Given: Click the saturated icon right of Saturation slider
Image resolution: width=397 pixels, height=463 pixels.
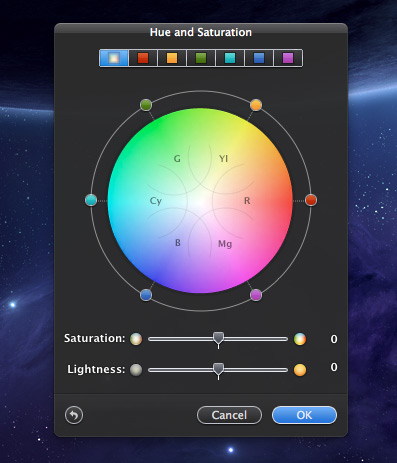Looking at the screenshot, I should click(300, 339).
